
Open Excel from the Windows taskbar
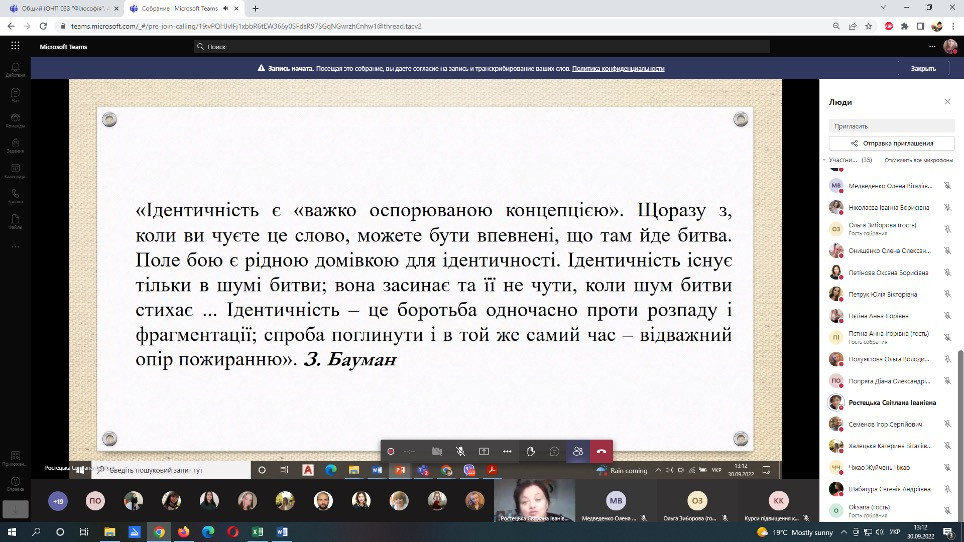coord(257,532)
